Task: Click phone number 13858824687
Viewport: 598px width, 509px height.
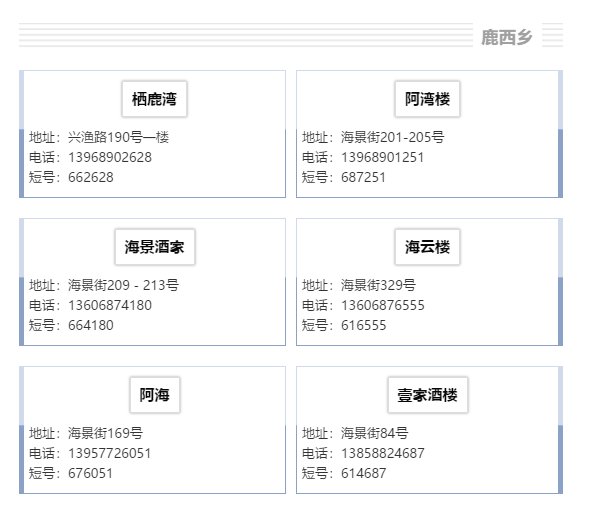Action: coord(383,453)
